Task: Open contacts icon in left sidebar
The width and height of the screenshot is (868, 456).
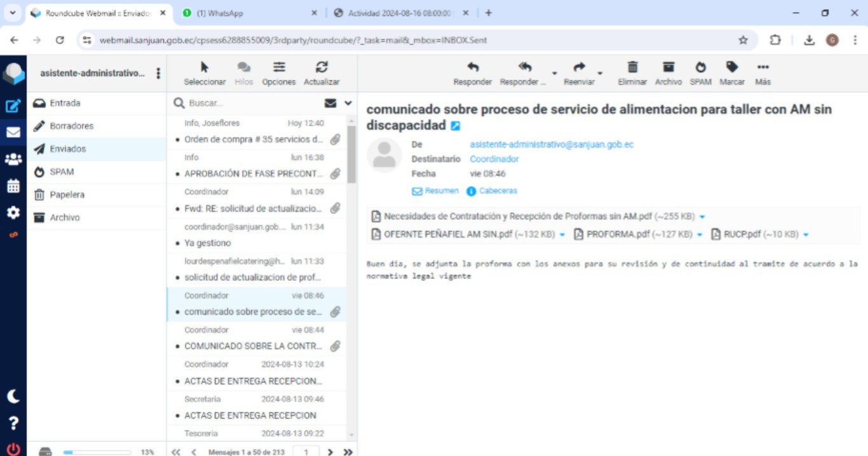Action: tap(13, 159)
